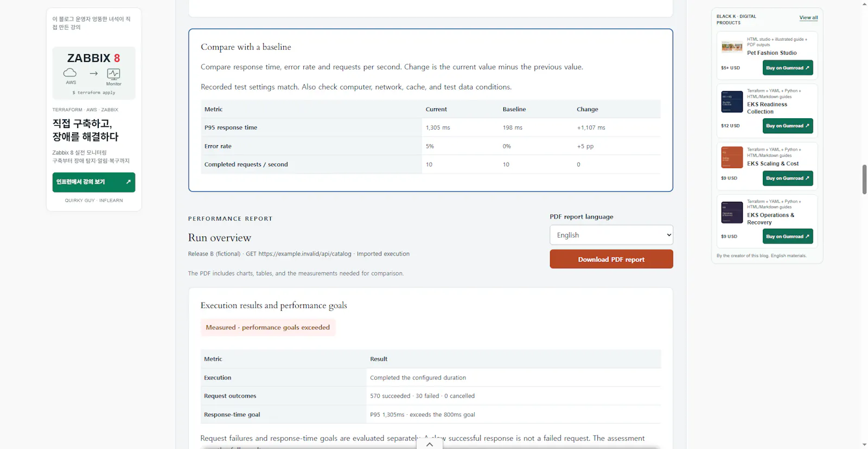
Task: Buy EKS Readiness Collection on Gumroad
Action: [x=788, y=126]
